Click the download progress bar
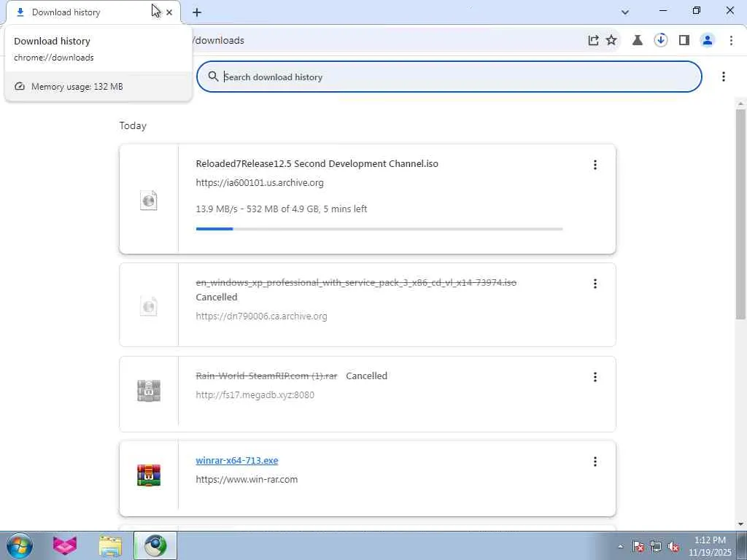This screenshot has height=560, width=747. (x=379, y=229)
